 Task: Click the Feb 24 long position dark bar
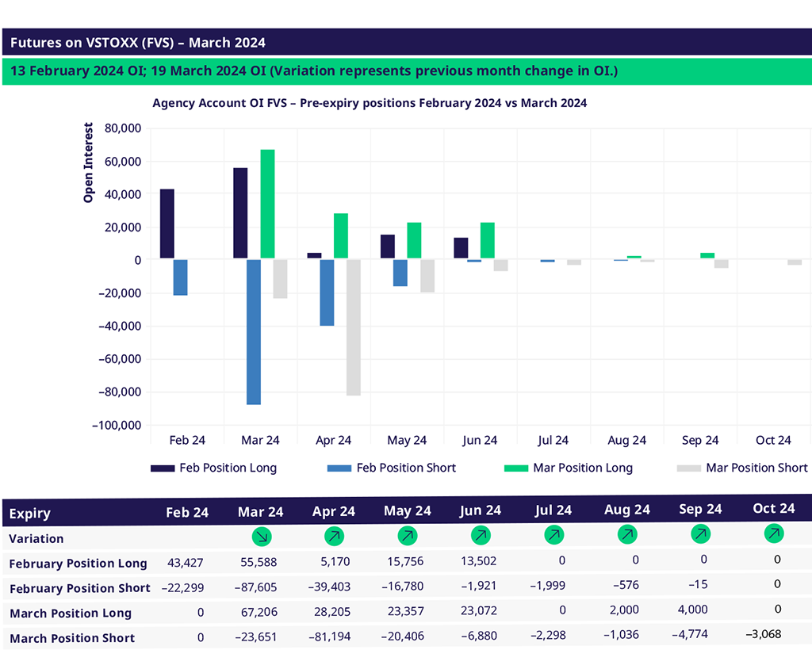tap(167, 224)
